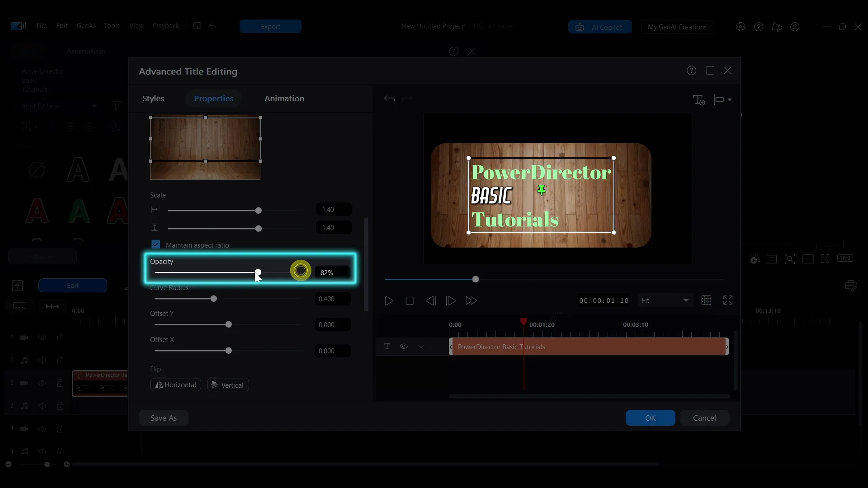Toggle track 1 video visibility eye

click(x=42, y=337)
